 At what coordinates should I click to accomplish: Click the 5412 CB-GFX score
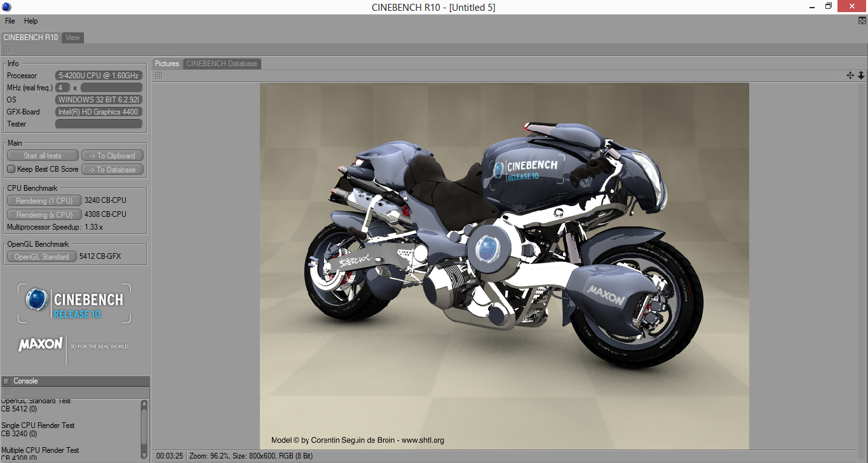[x=100, y=257]
